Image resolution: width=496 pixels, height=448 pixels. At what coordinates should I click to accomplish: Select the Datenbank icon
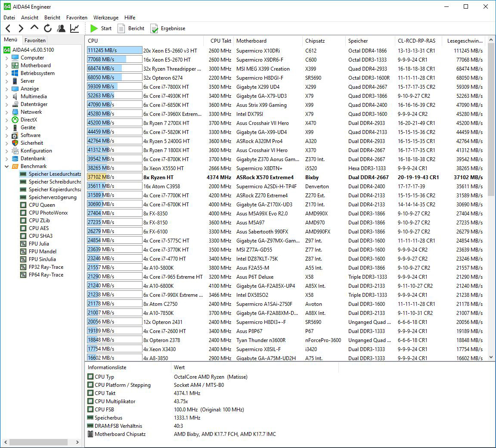tap(15, 159)
